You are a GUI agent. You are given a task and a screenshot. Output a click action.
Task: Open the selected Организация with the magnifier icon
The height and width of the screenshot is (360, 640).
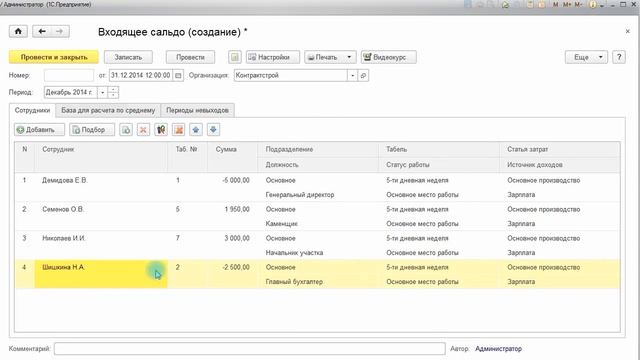[x=363, y=76]
